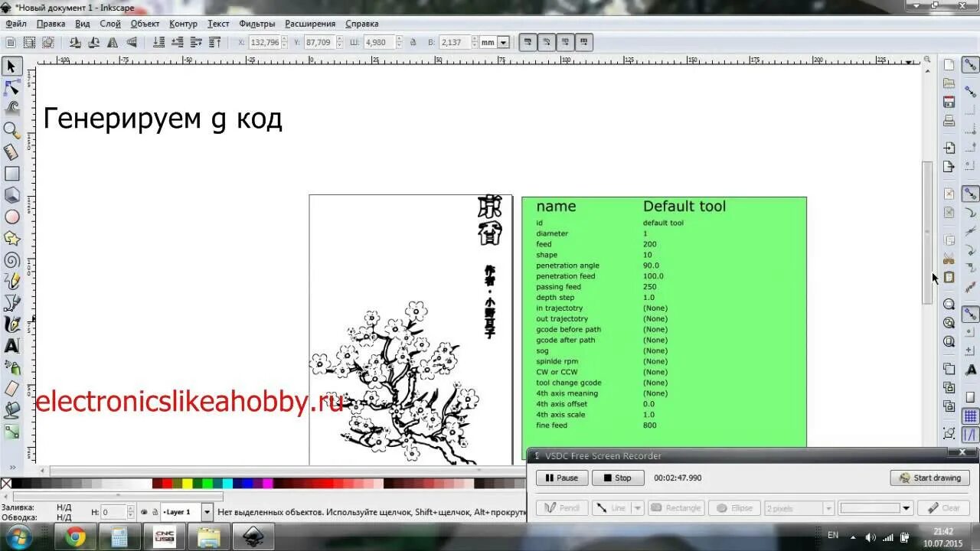Screen dimensions: 980x551
Task: Open the Контур menu
Action: (183, 24)
